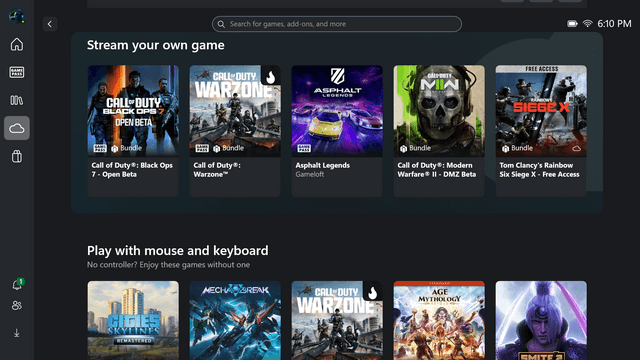Open the profile avatar in the sidebar
This screenshot has height=360, width=640.
pyautogui.click(x=16, y=16)
